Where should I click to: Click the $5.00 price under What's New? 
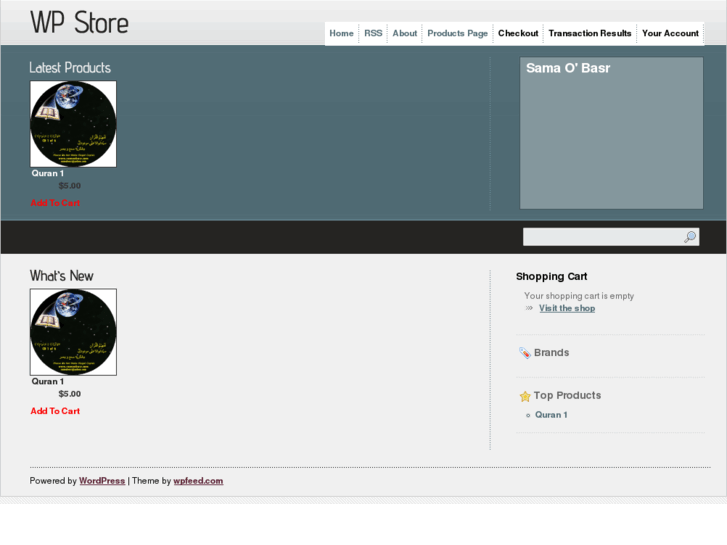point(70,394)
